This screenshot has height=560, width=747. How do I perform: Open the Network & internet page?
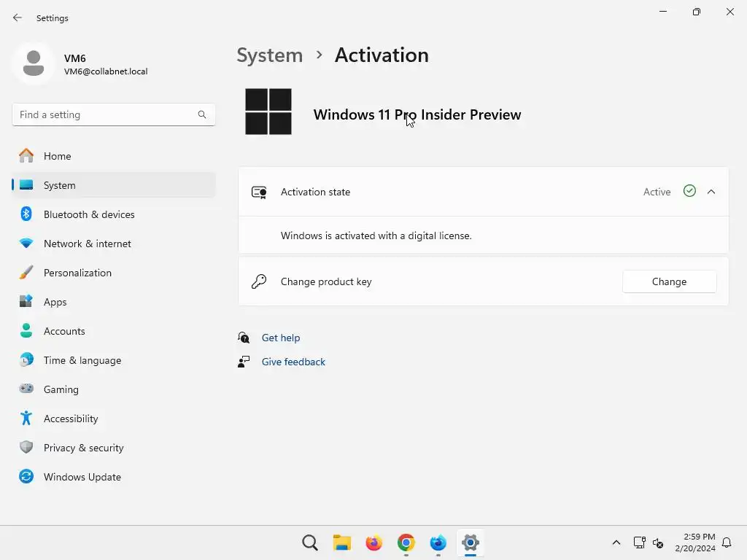[88, 244]
